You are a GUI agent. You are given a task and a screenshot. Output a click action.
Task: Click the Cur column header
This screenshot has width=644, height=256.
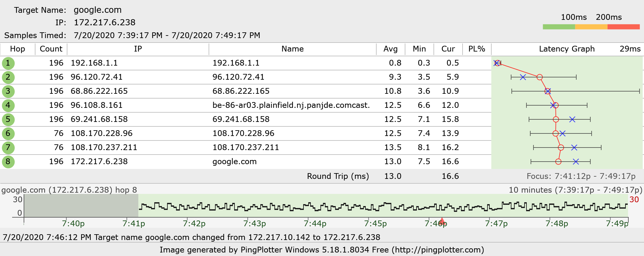point(448,49)
